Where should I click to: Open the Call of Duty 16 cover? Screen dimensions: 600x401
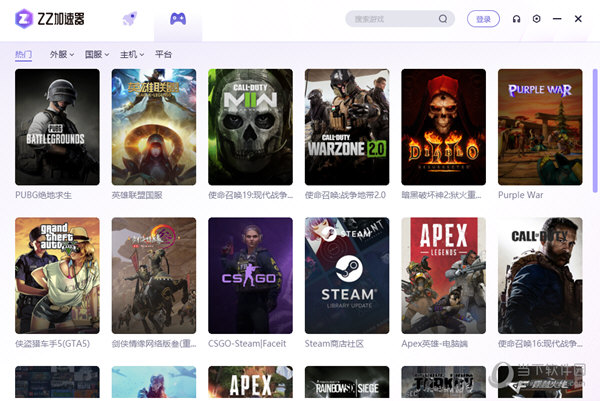pos(540,275)
